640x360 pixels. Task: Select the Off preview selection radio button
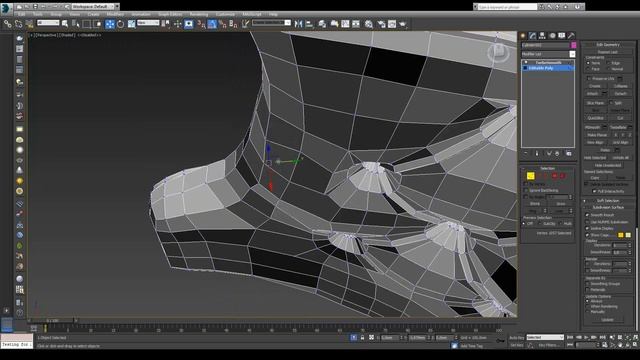click(524, 224)
